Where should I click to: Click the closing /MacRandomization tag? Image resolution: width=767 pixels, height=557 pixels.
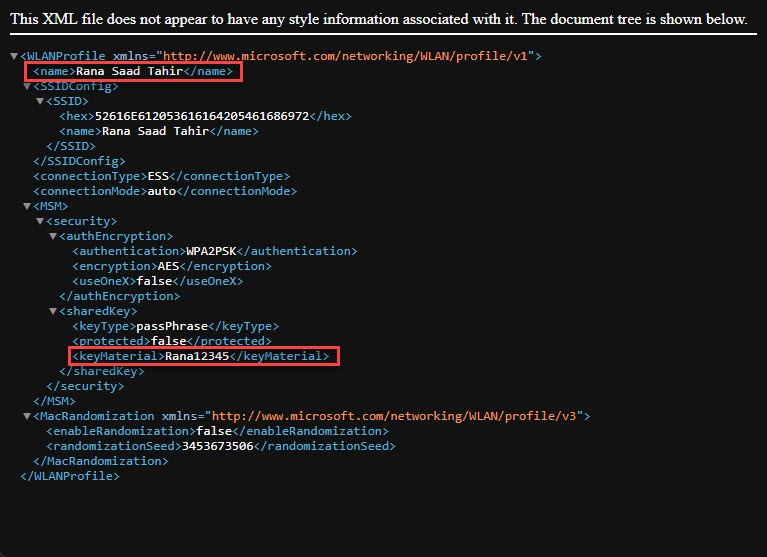[x=100, y=461]
